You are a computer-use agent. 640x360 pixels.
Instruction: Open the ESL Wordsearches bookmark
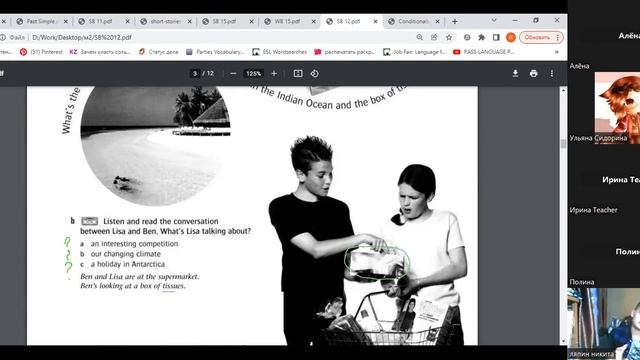click(x=280, y=52)
